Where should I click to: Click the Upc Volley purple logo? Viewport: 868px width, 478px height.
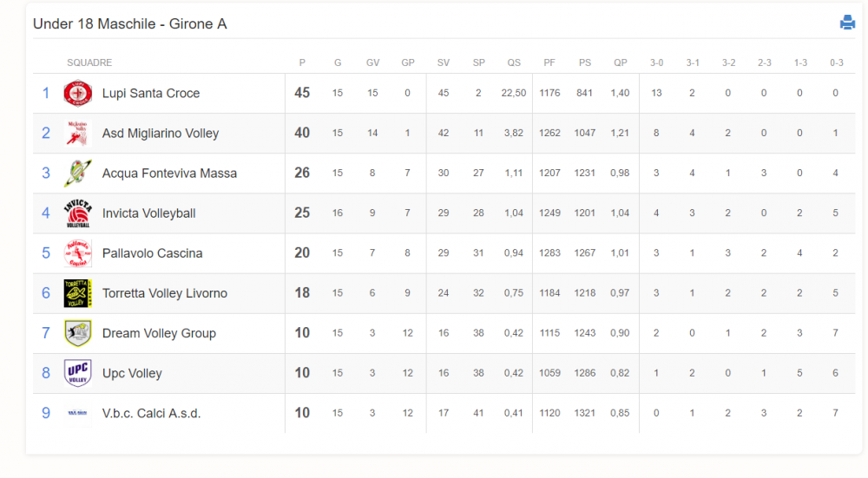point(77,373)
